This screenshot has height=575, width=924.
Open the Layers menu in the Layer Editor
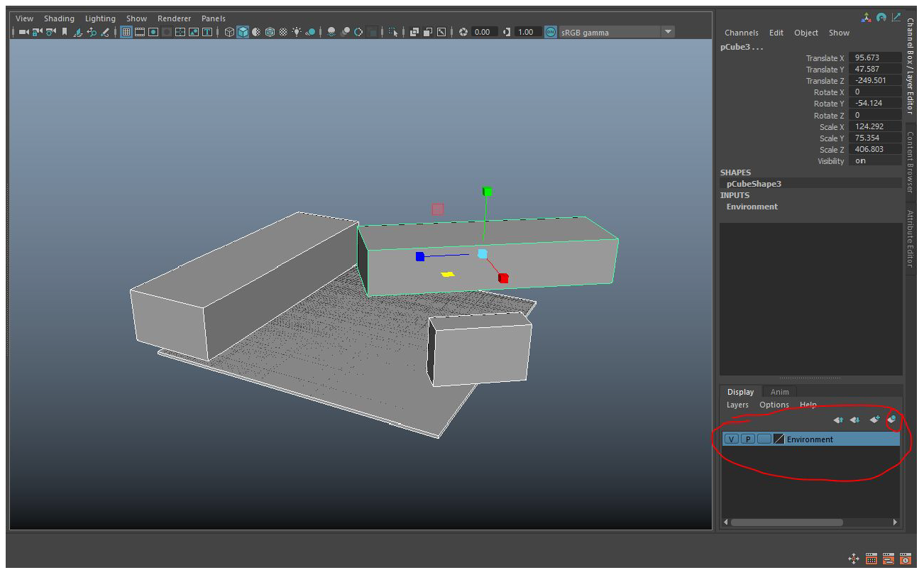tap(737, 404)
